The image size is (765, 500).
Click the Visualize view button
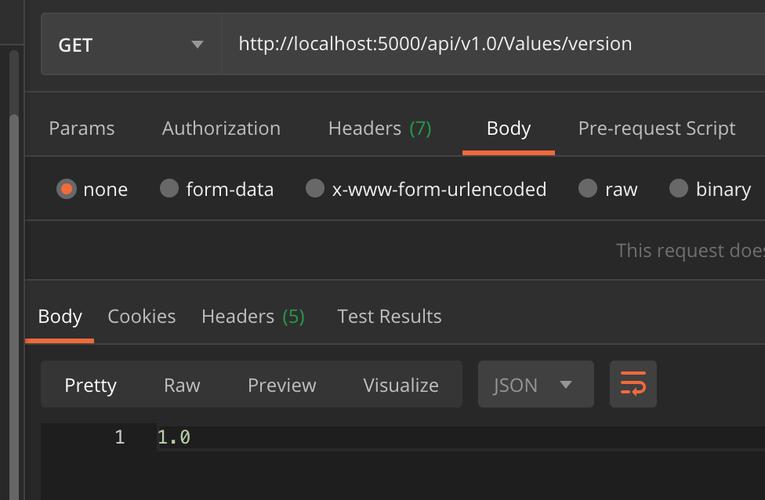[x=401, y=385]
